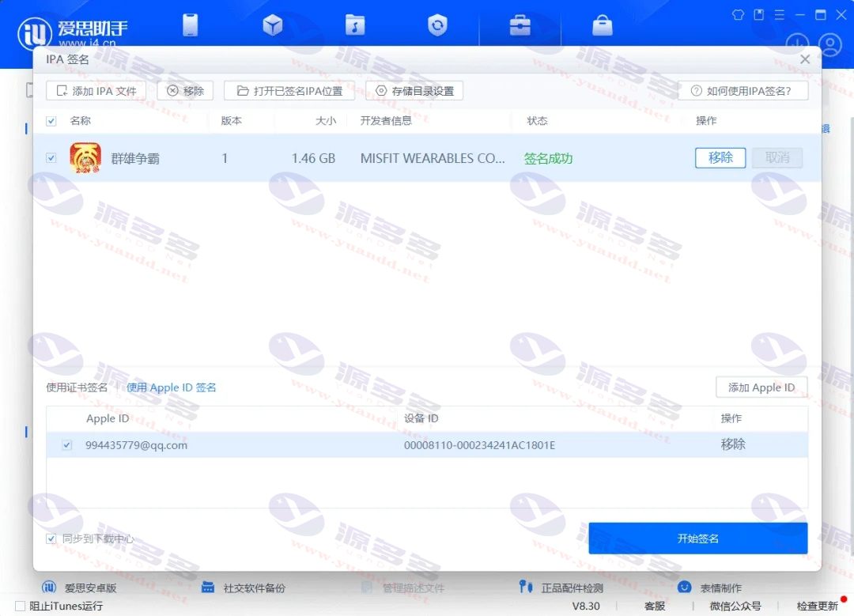Open 表情制作 in main window
This screenshot has width=854, height=616.
click(709, 588)
